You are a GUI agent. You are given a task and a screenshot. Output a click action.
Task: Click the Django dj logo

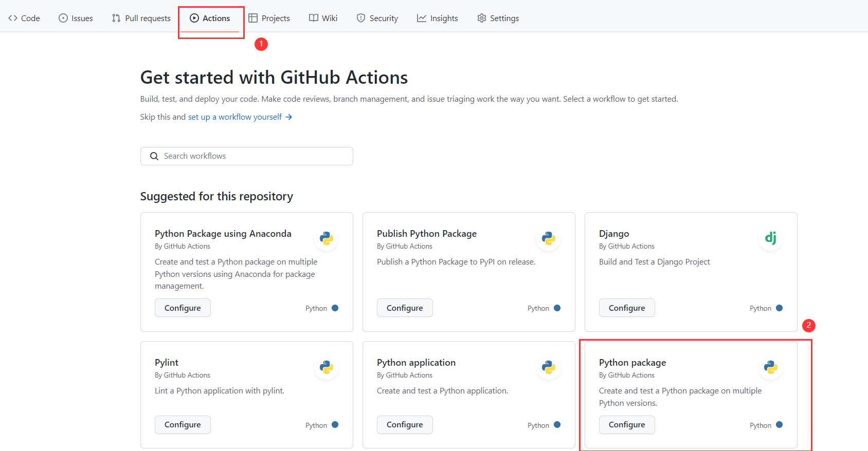coord(771,238)
